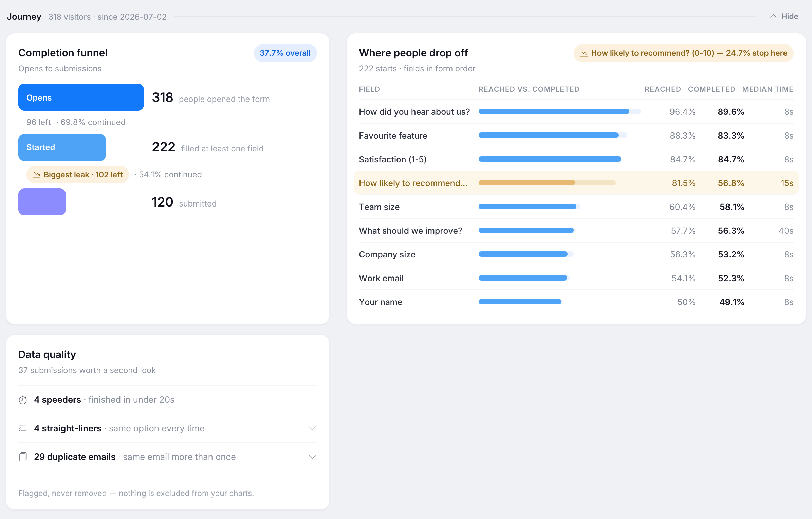Open the 4 speeders row
This screenshot has height=519, width=812.
[x=167, y=400]
